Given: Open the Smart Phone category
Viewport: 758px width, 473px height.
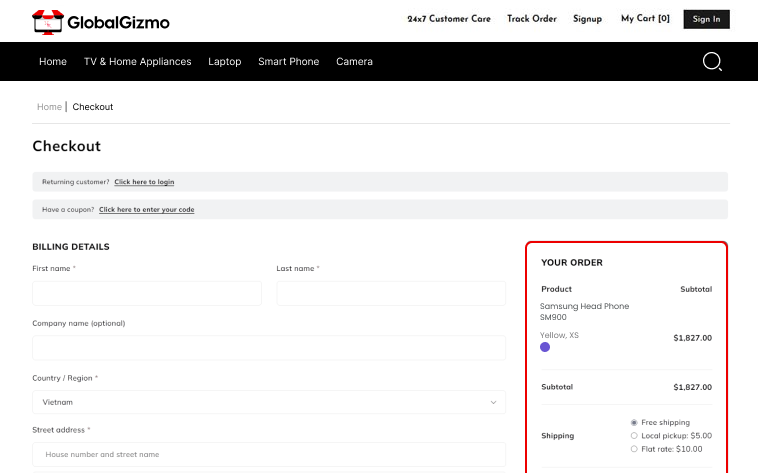Looking at the screenshot, I should (x=288, y=62).
